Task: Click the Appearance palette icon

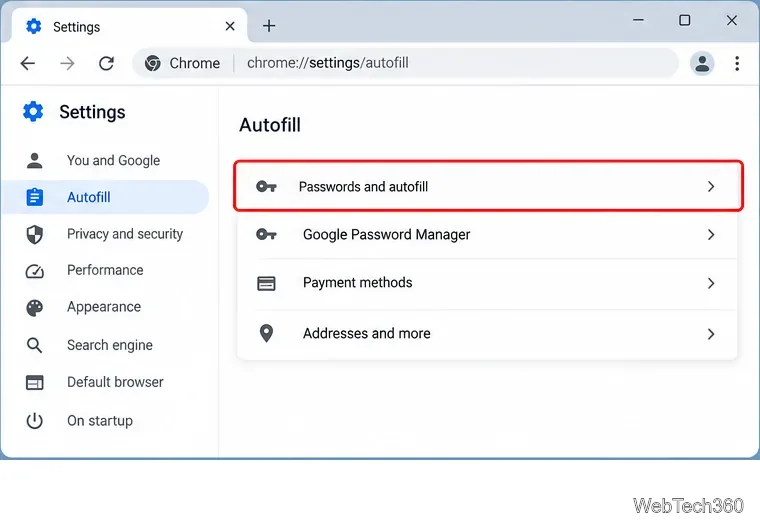Action: click(x=34, y=308)
